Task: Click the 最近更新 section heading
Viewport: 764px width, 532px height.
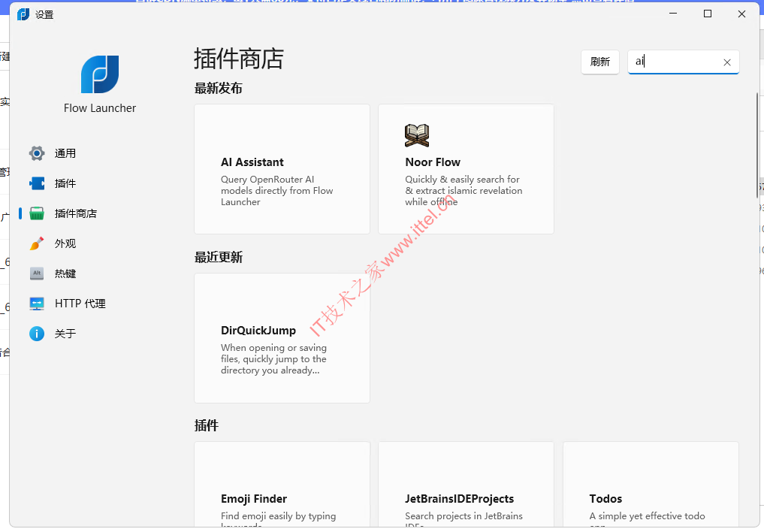Action: pos(219,257)
